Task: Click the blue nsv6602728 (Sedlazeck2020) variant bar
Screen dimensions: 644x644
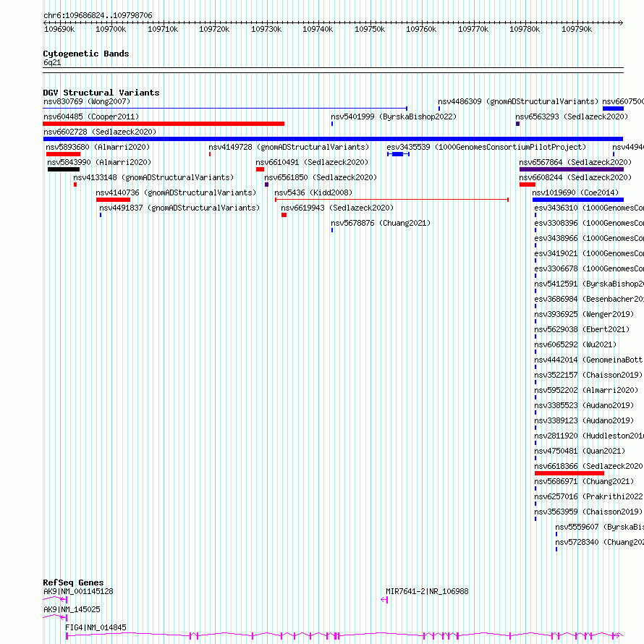Action: tap(333, 139)
